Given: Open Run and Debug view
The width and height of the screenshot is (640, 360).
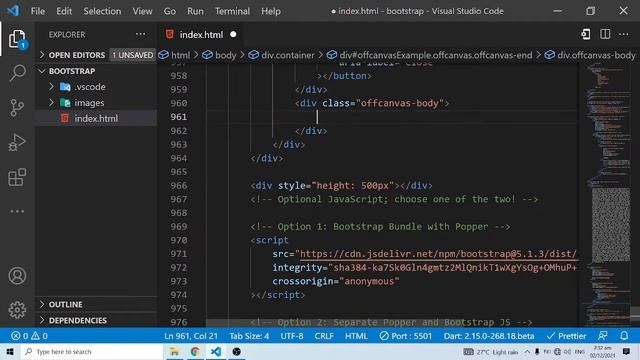Looking at the screenshot, I should [x=17, y=142].
